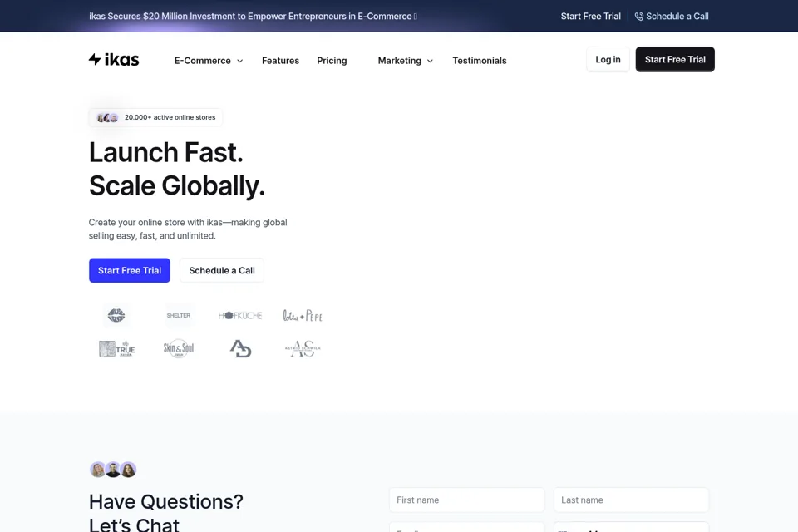Image resolution: width=798 pixels, height=532 pixels.
Task: Click the AD monogram brand logo
Action: click(240, 349)
